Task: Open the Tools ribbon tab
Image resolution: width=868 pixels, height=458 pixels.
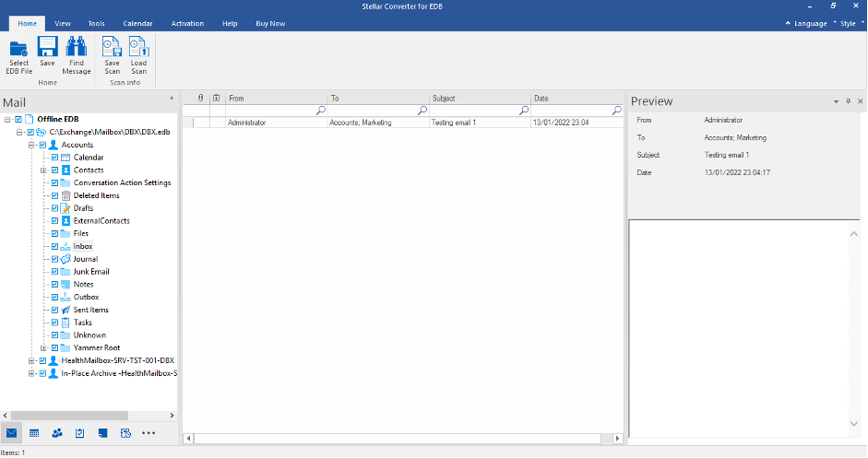Action: point(96,24)
